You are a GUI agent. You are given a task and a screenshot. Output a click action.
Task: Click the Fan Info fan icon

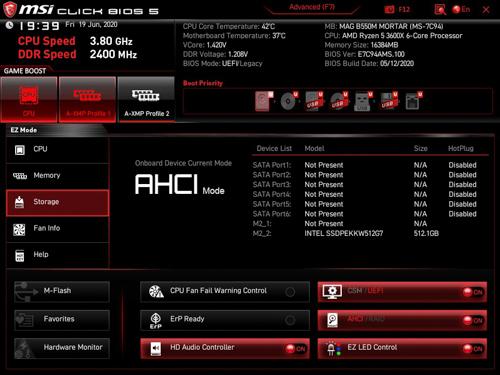tap(19, 229)
